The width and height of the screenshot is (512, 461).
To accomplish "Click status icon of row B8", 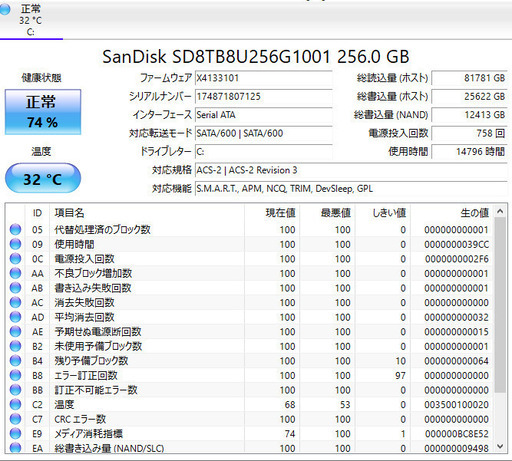I will (15, 375).
